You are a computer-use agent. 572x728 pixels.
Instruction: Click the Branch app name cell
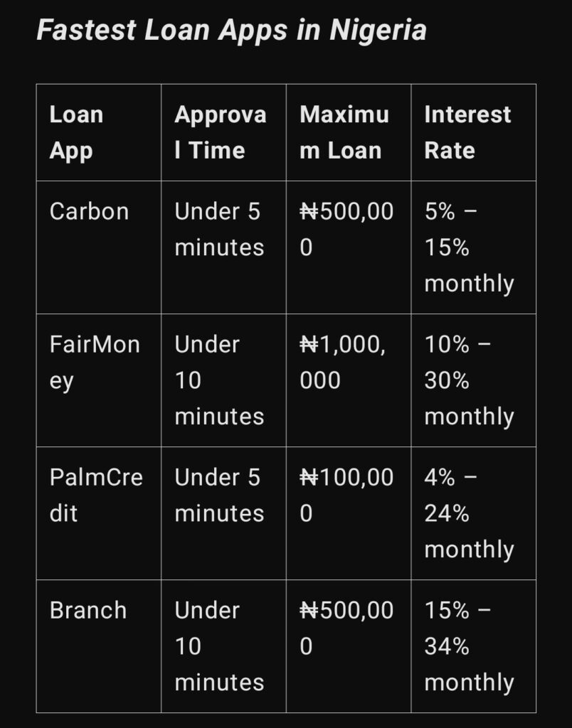99,646
